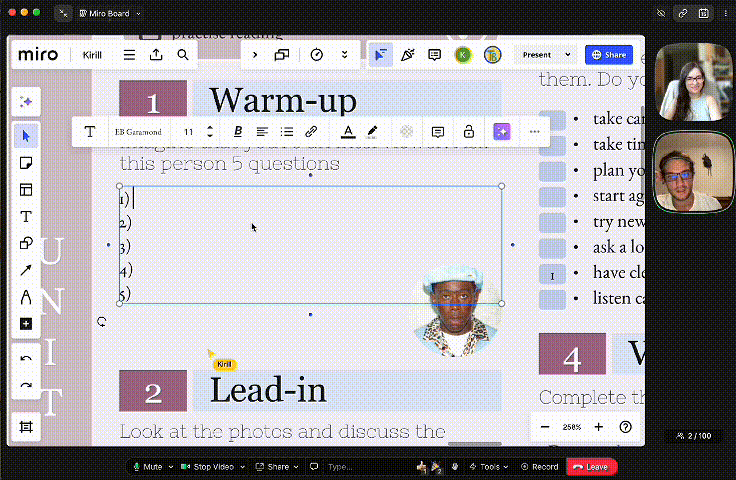The width and height of the screenshot is (736, 480).
Task: Start recording with Record button
Action: point(540,467)
